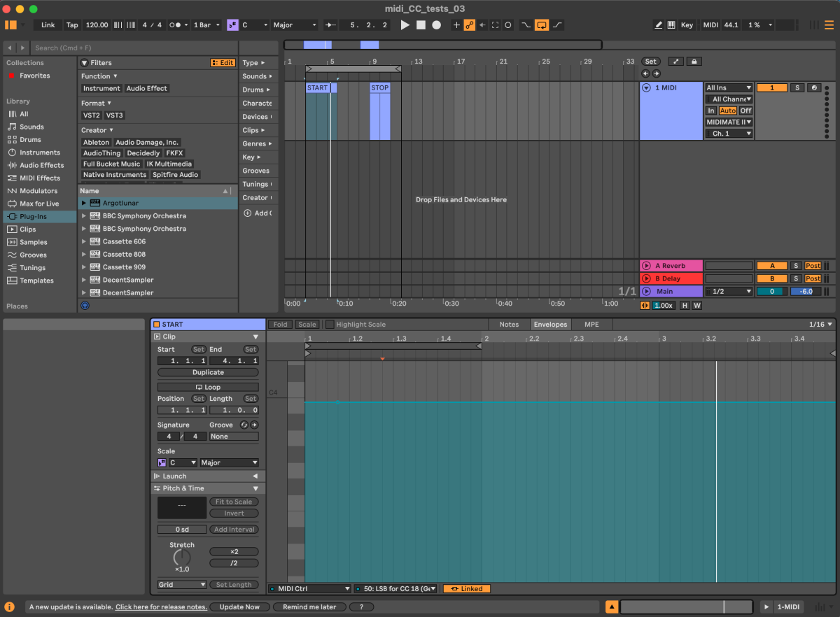The image size is (840, 617).
Task: Arm the 1 MIDI track for recording
Action: [814, 87]
